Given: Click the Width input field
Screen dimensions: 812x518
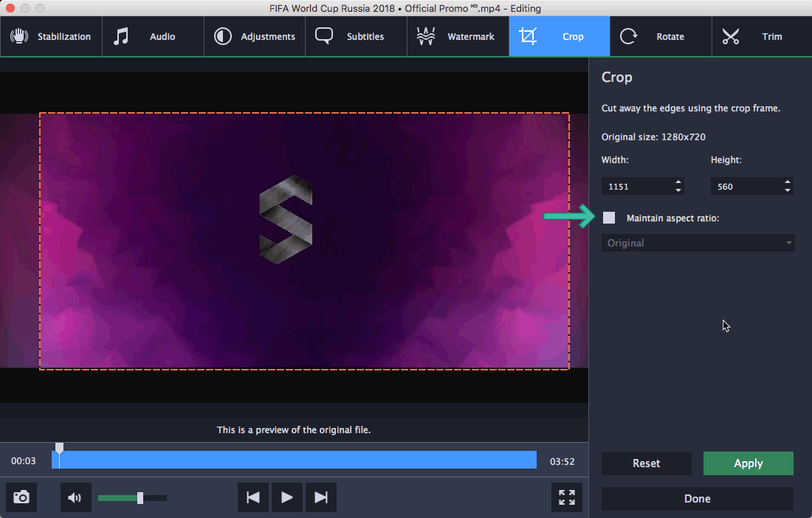Looking at the screenshot, I should coord(643,186).
